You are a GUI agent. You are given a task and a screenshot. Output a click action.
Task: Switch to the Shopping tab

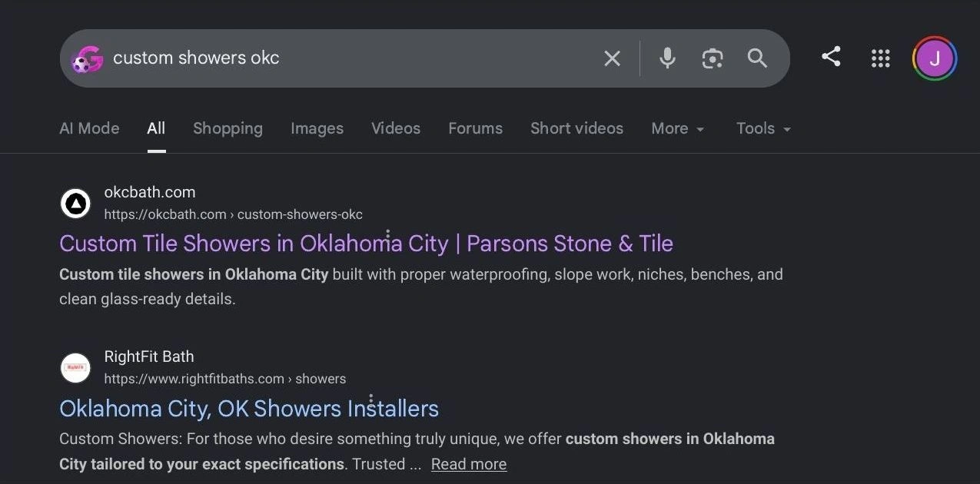coord(228,128)
